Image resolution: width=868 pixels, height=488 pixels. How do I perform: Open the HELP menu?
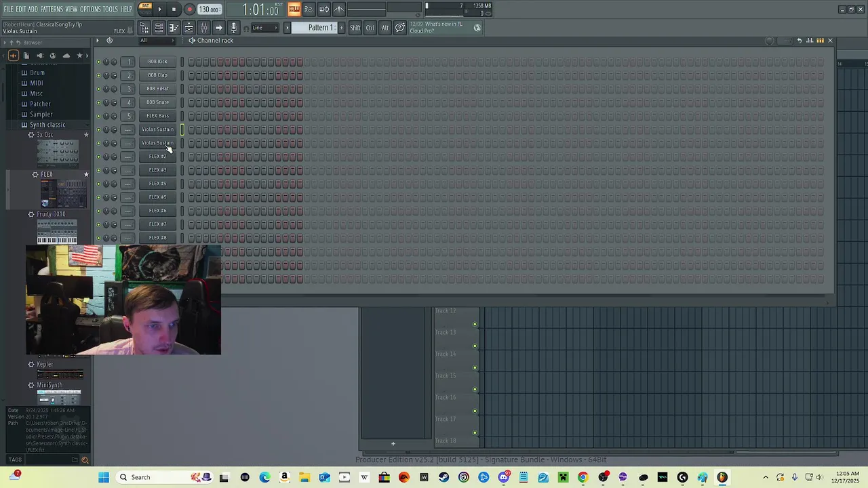(x=127, y=9)
